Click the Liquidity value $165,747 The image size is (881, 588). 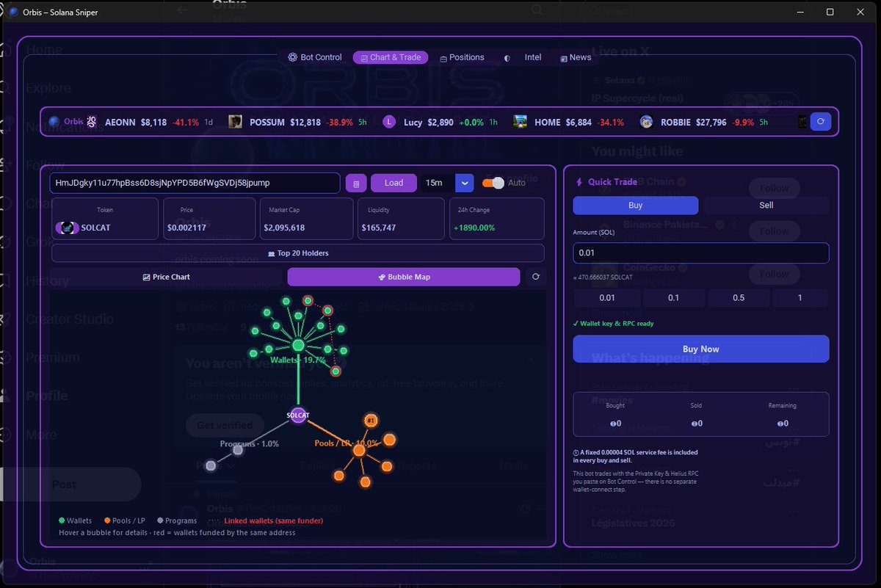point(379,228)
